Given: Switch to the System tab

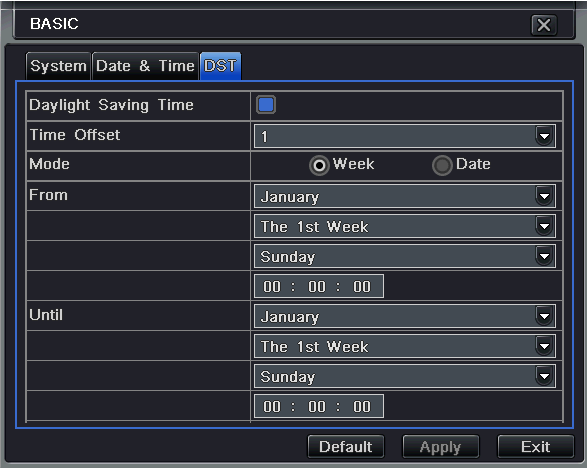Looking at the screenshot, I should (x=58, y=66).
